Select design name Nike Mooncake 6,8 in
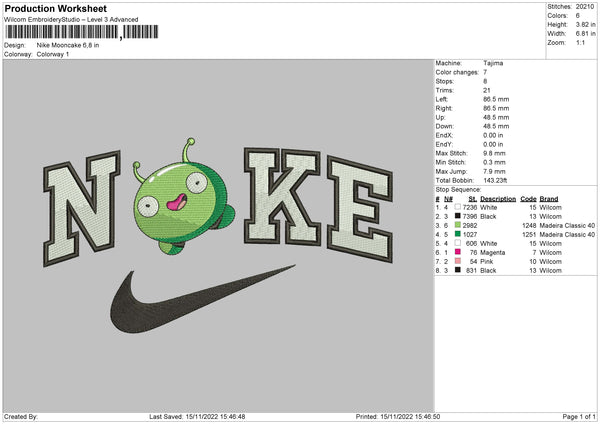The width and height of the screenshot is (600, 424). pos(68,45)
